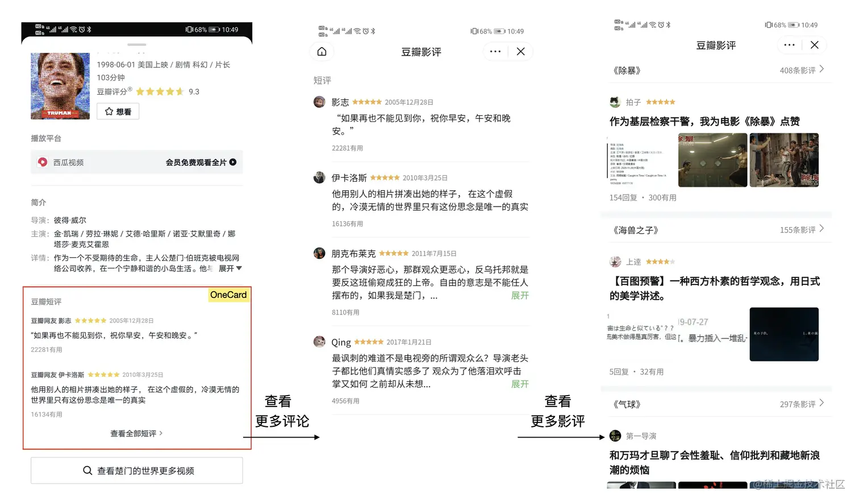Close middle 豆瓣影评 page with X
Viewport: 859px width, 504px height.
pos(521,52)
